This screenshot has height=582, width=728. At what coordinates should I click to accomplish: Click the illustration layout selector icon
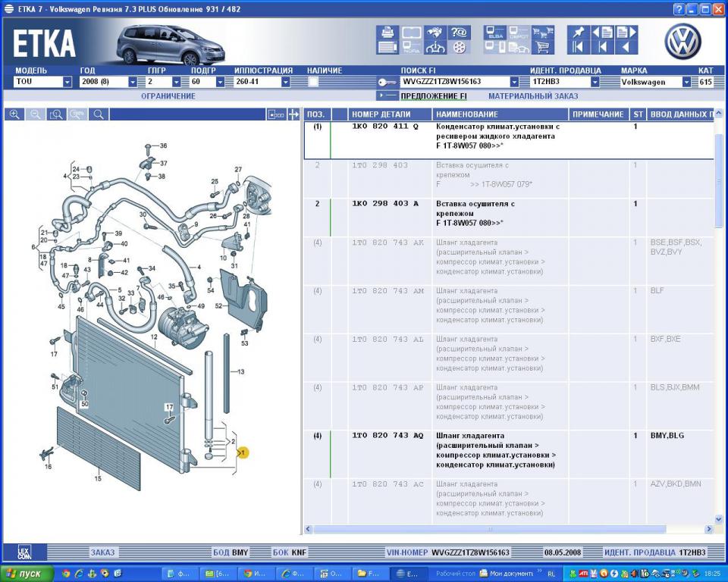[276, 114]
